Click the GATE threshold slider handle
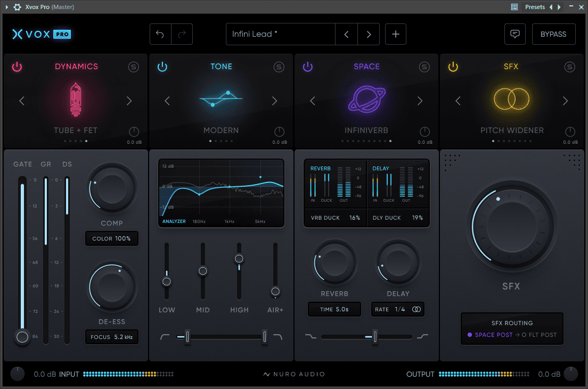 [22, 336]
